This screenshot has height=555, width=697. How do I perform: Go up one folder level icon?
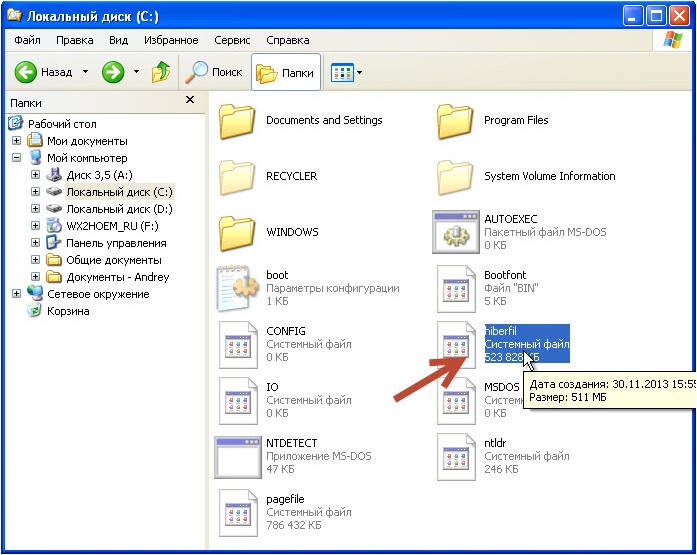click(161, 72)
